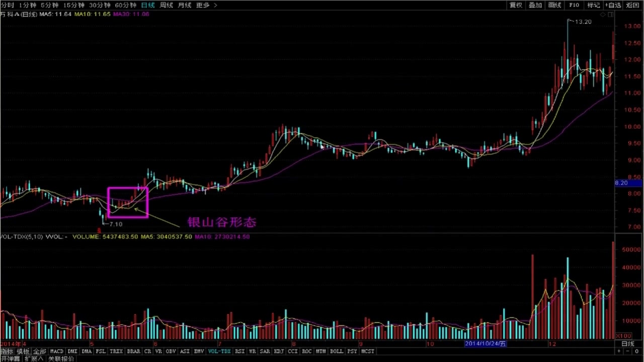Click the diamond icon above chart
644x362 pixels.
pyautogui.click(x=603, y=15)
